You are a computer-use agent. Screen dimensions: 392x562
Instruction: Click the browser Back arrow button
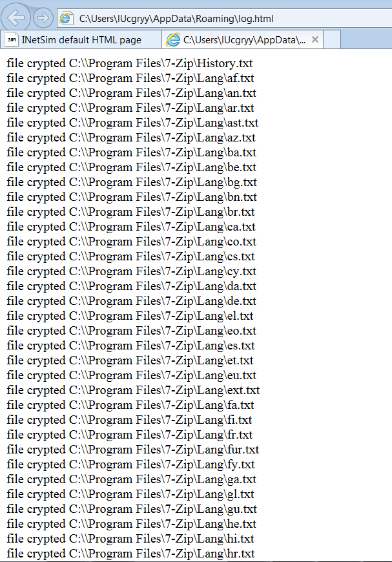point(15,17)
